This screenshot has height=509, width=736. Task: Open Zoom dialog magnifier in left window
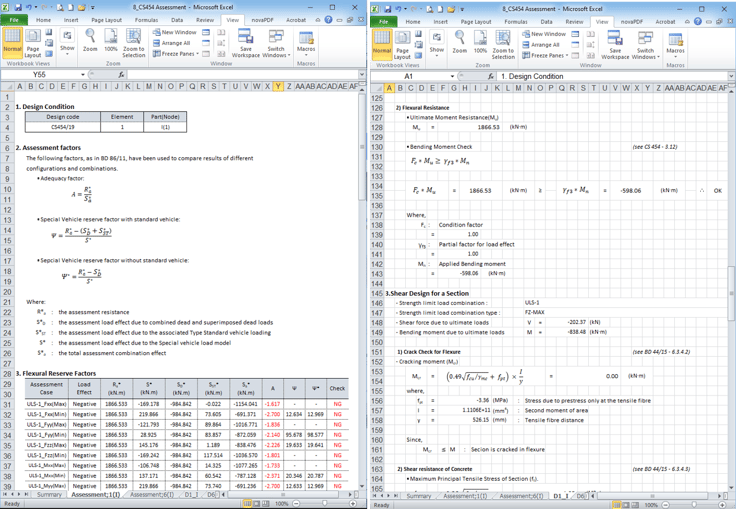pos(90,40)
